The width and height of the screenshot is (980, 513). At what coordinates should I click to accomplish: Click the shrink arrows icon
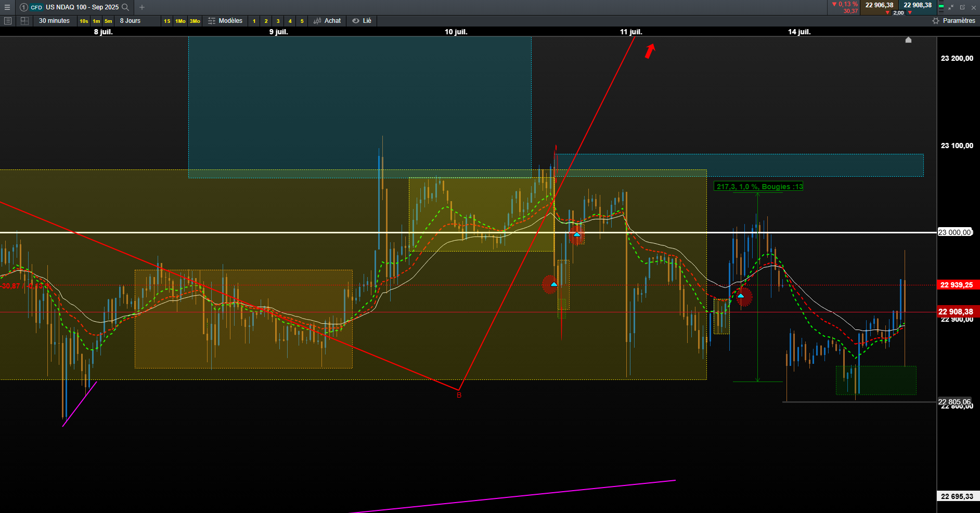tap(951, 7)
